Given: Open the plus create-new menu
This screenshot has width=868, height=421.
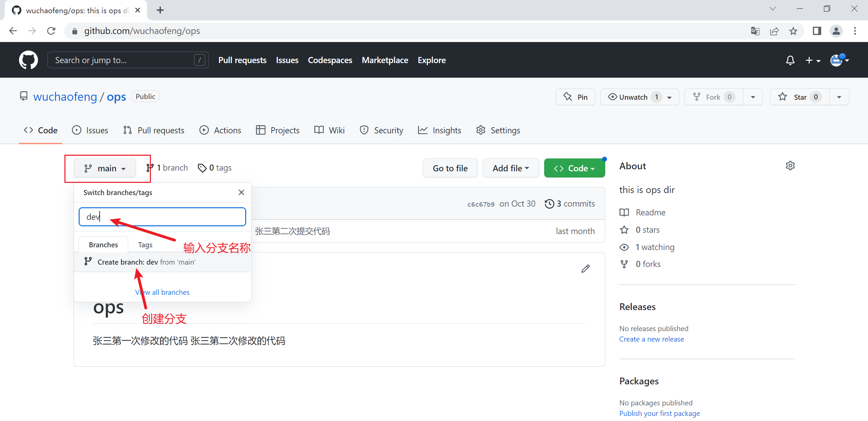Looking at the screenshot, I should [813, 60].
